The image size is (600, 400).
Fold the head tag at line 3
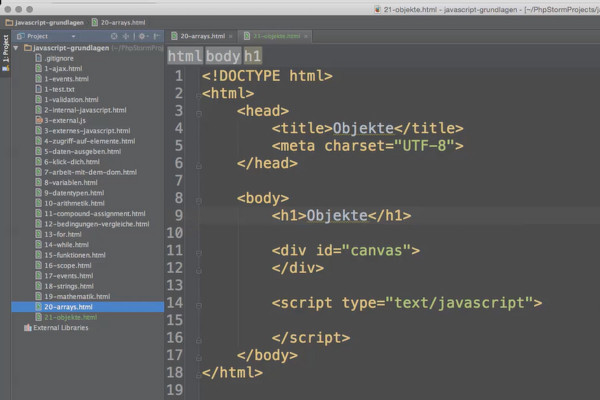click(199, 113)
